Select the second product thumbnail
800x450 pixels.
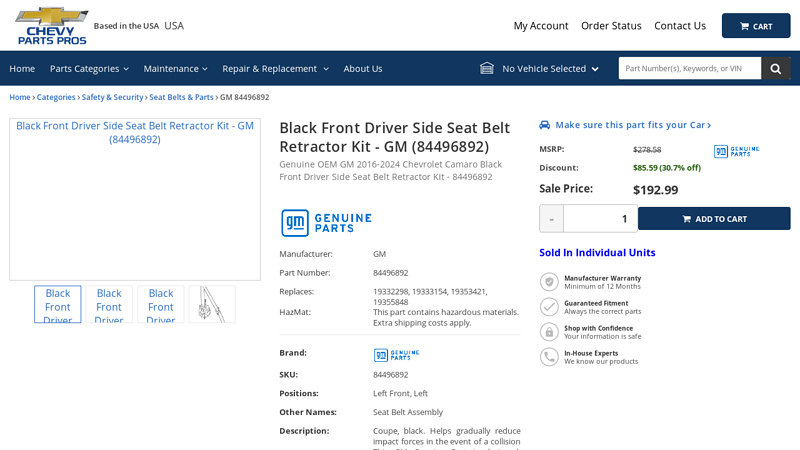point(109,304)
